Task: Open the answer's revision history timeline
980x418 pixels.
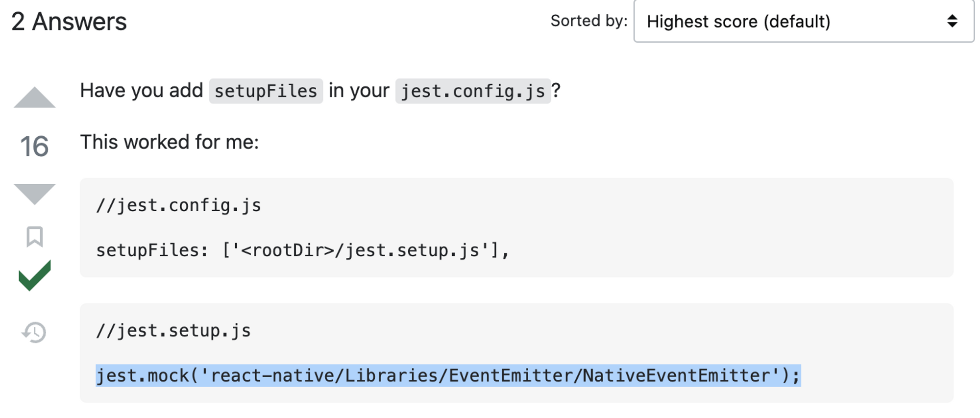Action: (x=33, y=333)
